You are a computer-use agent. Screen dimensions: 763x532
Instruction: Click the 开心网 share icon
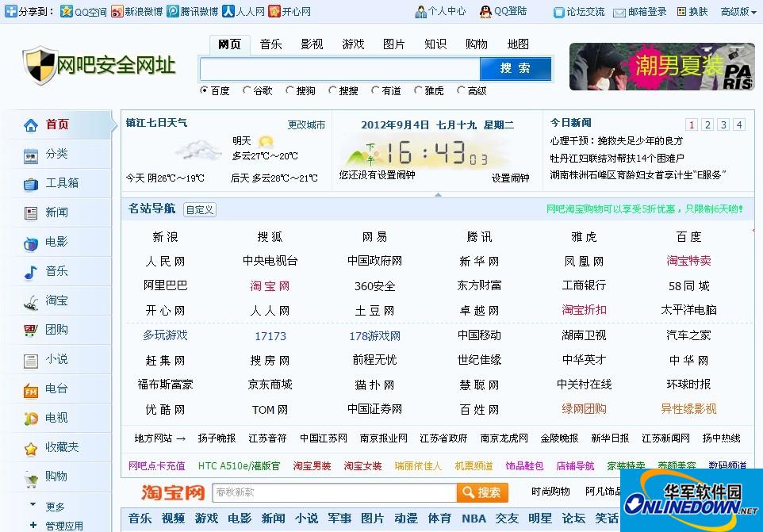pos(274,11)
